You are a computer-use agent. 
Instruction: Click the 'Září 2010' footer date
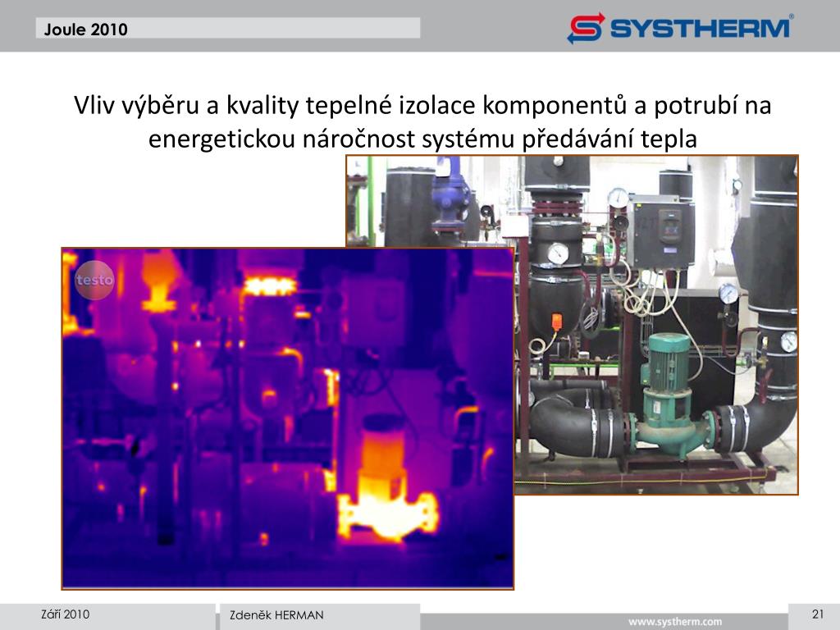pos(66,614)
